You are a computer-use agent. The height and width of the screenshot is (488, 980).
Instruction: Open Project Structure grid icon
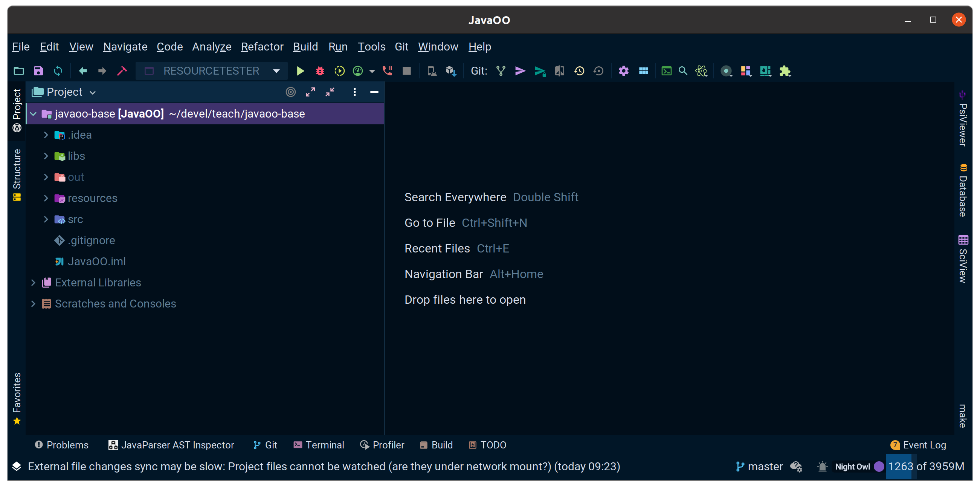point(643,71)
